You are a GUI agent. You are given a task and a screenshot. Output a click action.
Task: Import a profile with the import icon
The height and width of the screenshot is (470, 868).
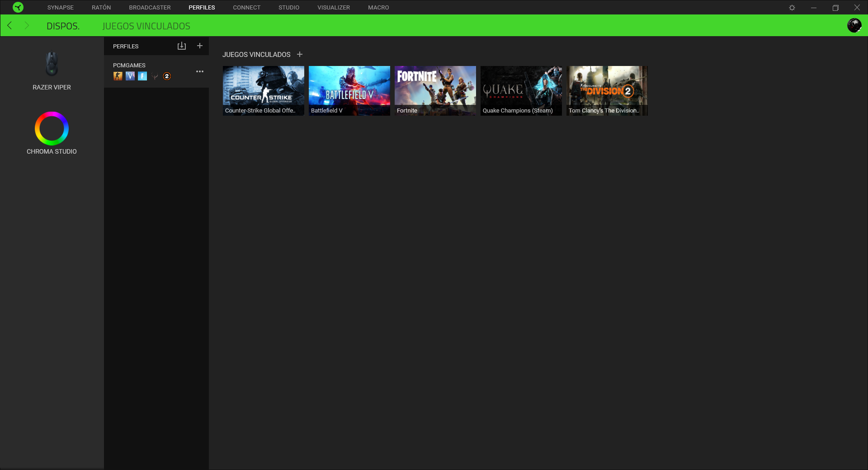[x=182, y=46]
